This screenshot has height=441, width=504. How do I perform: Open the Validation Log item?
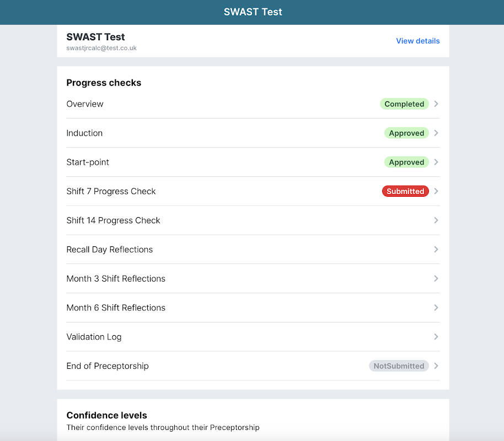pyautogui.click(x=94, y=337)
